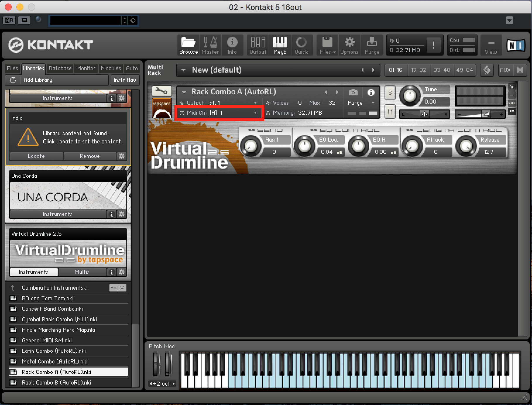Toggle the AUX sends view in the rack header

505,70
